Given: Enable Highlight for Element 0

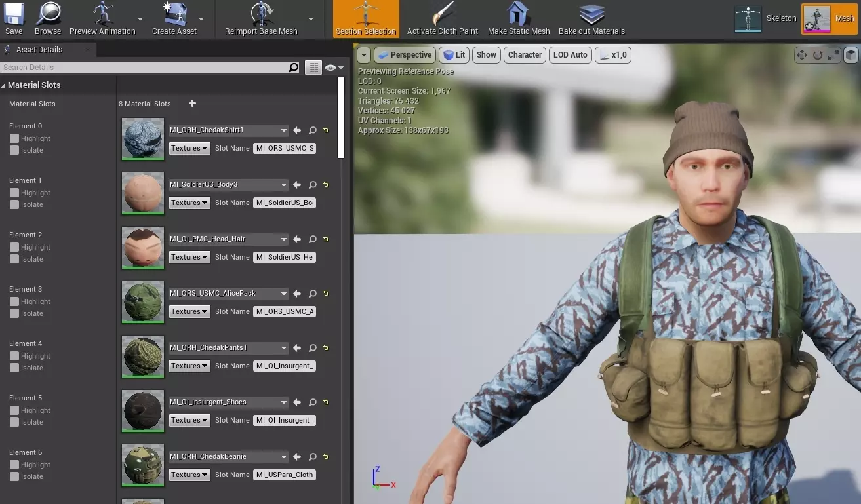Looking at the screenshot, I should pyautogui.click(x=14, y=138).
